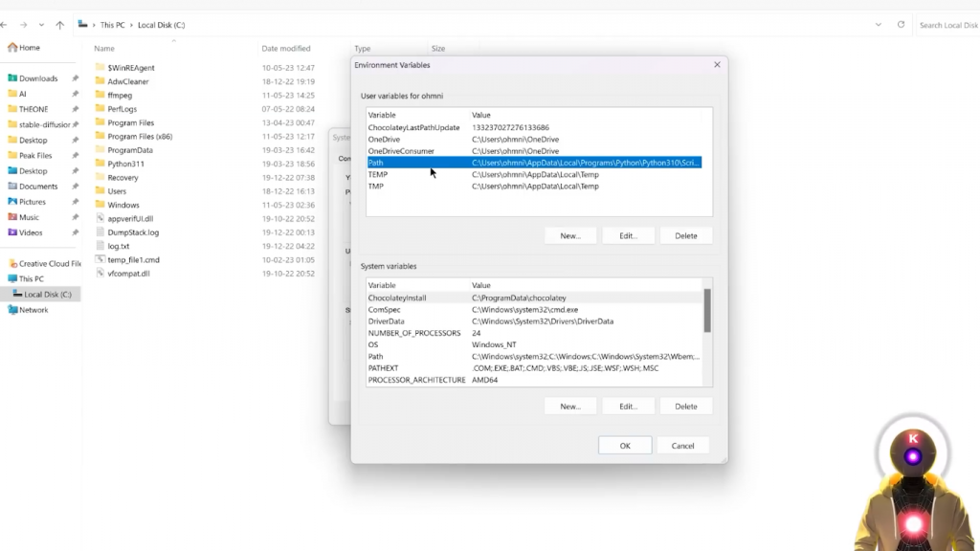This screenshot has width=980, height=551.
Task: Open recent locations dropdown chevron
Action: [x=41, y=25]
